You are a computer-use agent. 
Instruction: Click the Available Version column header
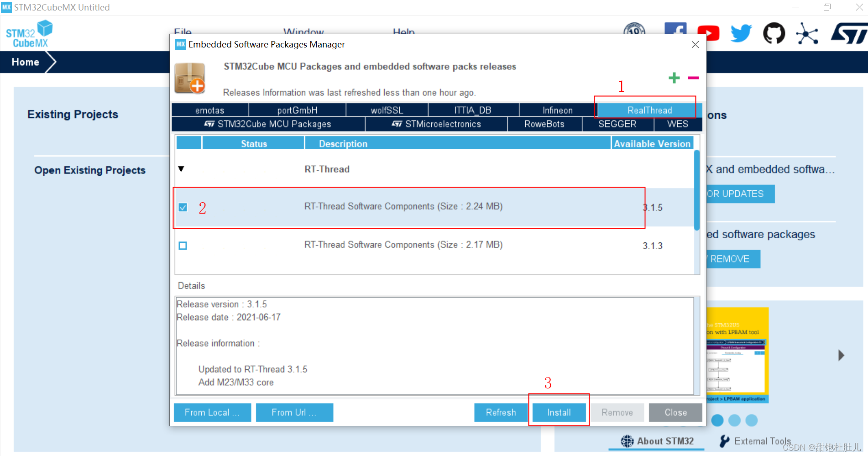[x=652, y=143]
